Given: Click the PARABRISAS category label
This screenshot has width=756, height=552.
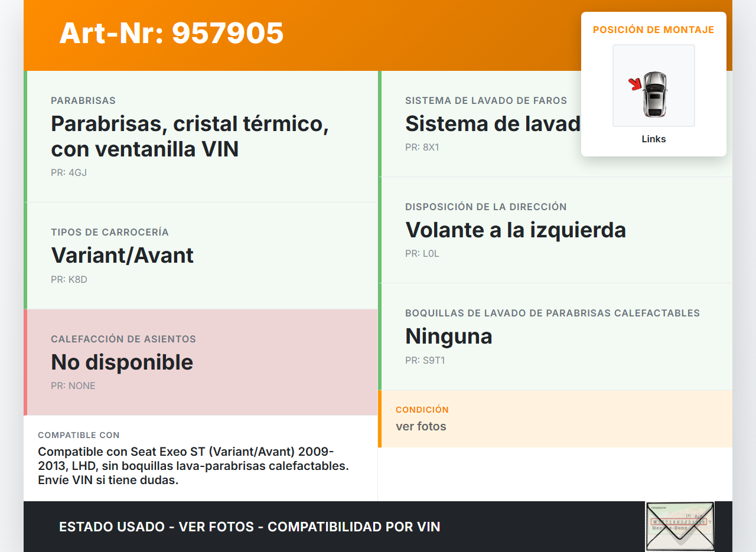Looking at the screenshot, I should [83, 101].
